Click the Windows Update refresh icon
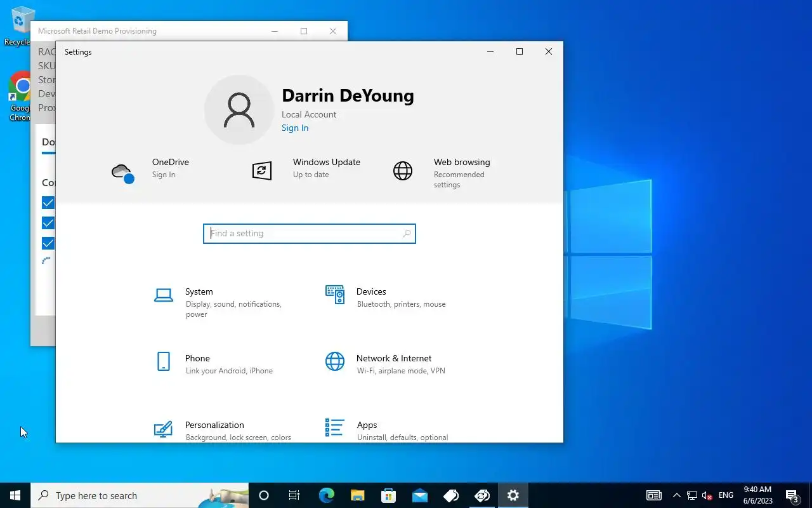 tap(262, 171)
